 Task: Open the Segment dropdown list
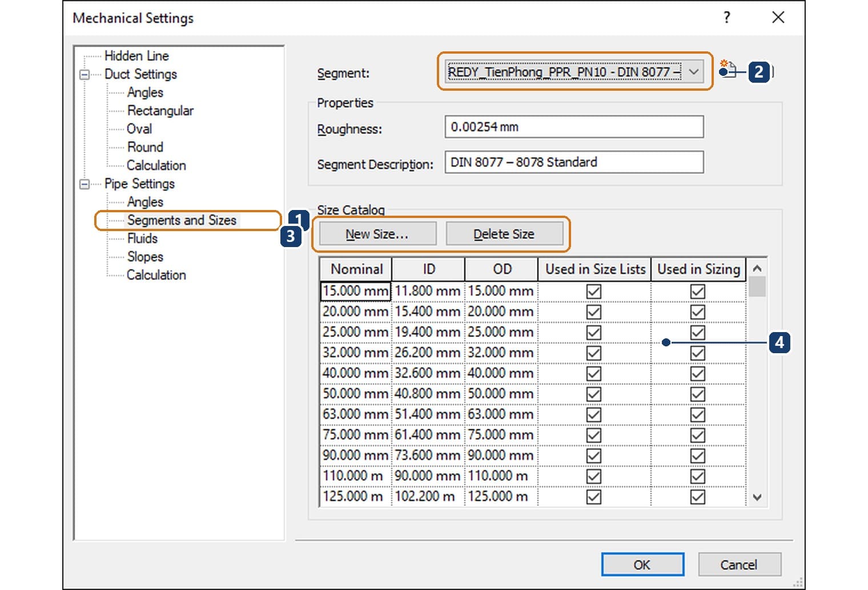click(x=694, y=72)
